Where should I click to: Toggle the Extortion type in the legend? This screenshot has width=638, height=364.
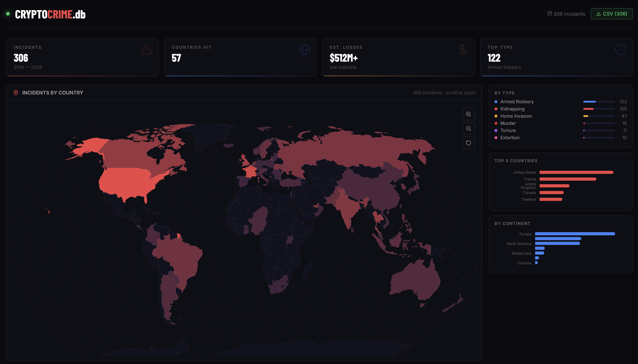(510, 137)
